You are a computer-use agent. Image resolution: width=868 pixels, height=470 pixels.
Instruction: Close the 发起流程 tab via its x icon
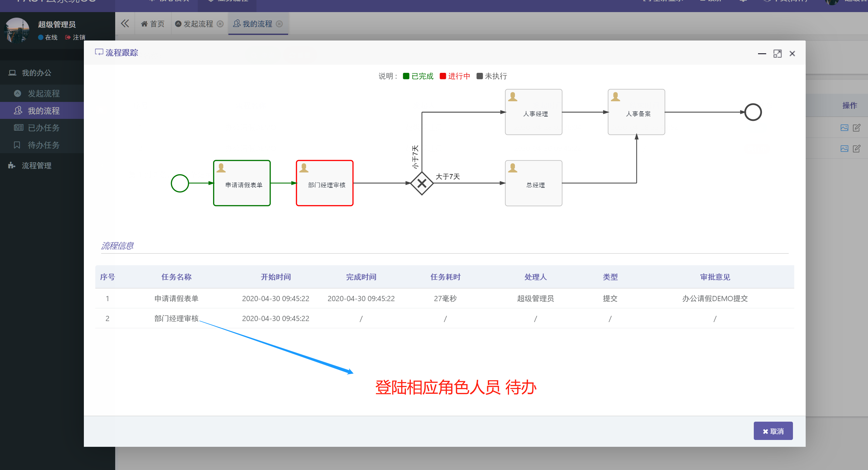[x=220, y=24]
